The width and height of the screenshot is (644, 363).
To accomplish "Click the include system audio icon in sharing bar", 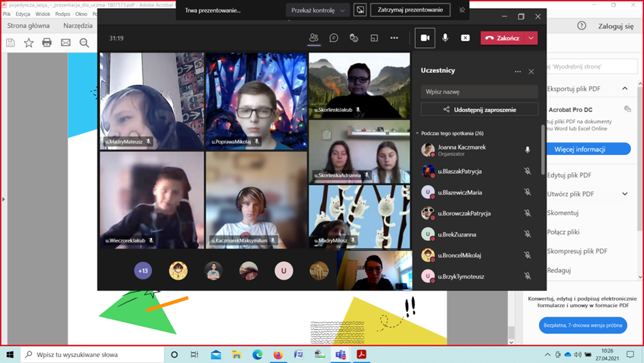I will coord(360,10).
